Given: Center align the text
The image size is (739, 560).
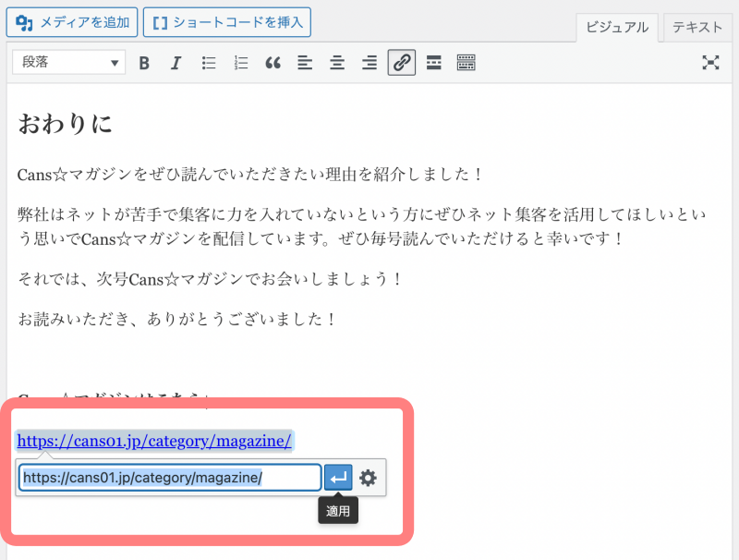Looking at the screenshot, I should click(337, 63).
